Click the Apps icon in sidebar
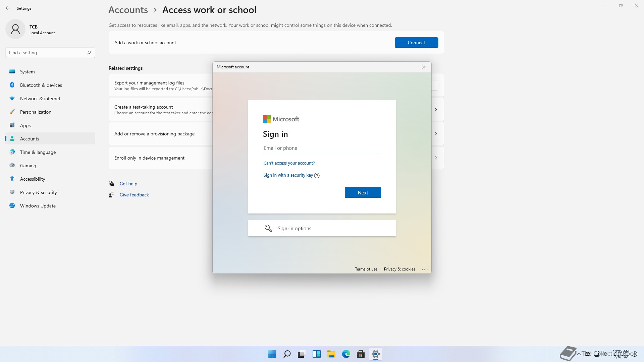The height and width of the screenshot is (362, 644). [12, 125]
